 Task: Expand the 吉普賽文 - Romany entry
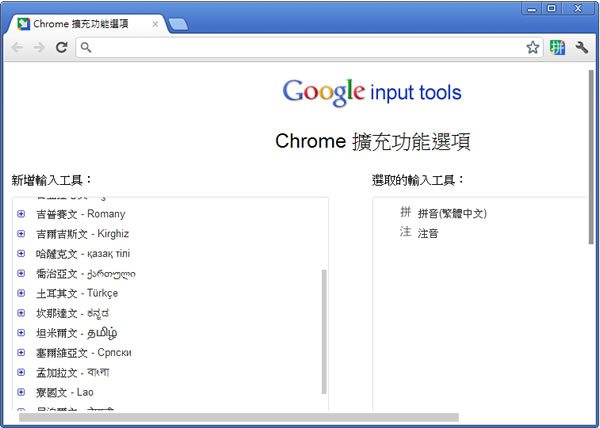(x=21, y=214)
